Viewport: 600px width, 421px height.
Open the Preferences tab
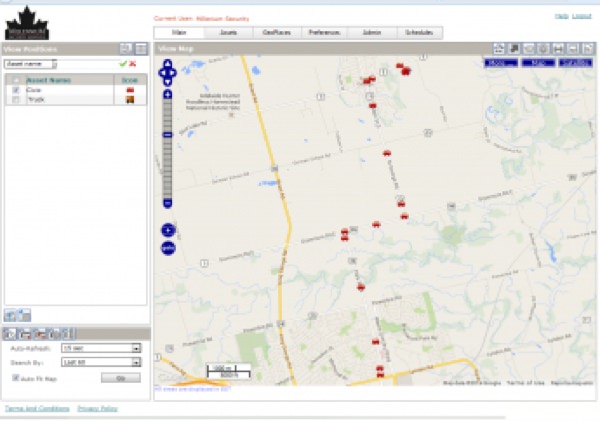pyautogui.click(x=324, y=33)
